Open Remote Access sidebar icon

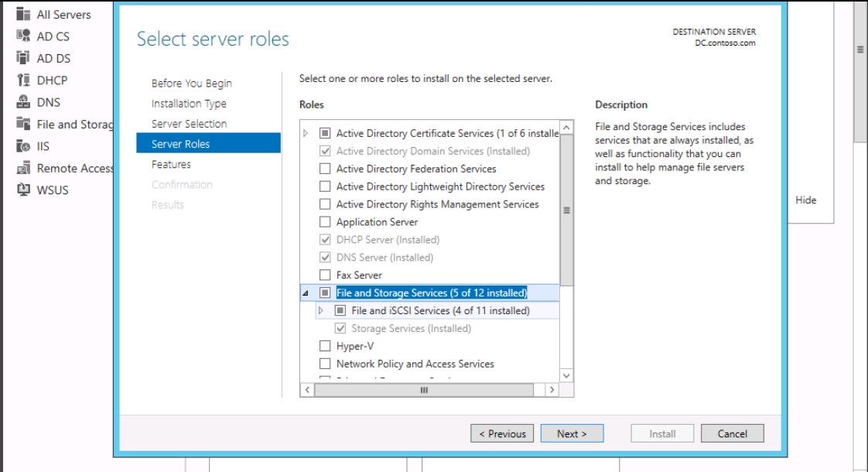pos(23,168)
